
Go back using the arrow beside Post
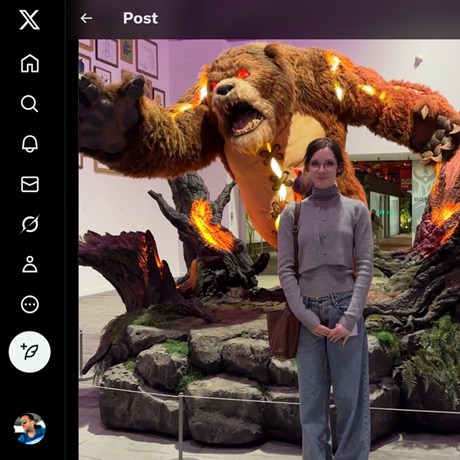click(x=86, y=18)
